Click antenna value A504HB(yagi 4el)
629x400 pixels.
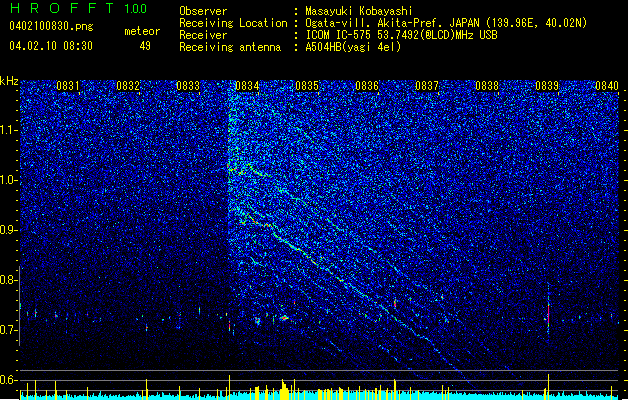pos(353,47)
